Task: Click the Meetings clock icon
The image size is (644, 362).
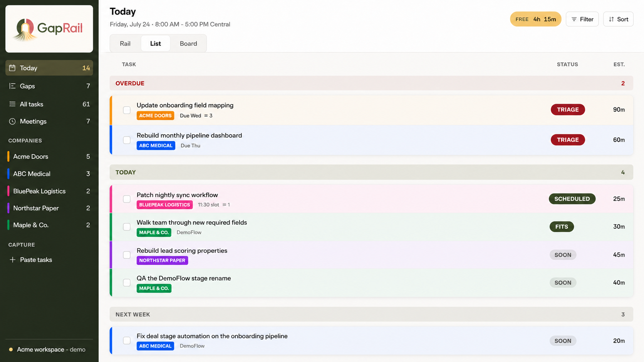Action: click(x=12, y=122)
